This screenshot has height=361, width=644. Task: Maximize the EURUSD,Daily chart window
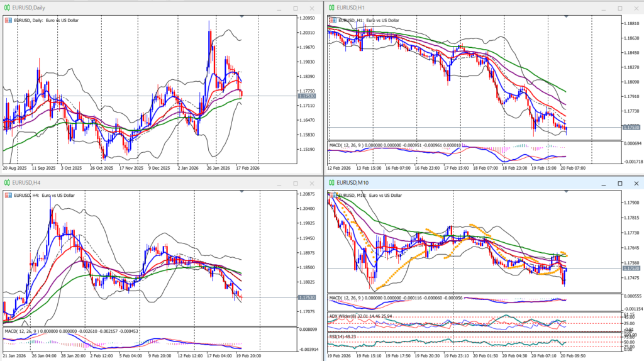click(x=296, y=8)
